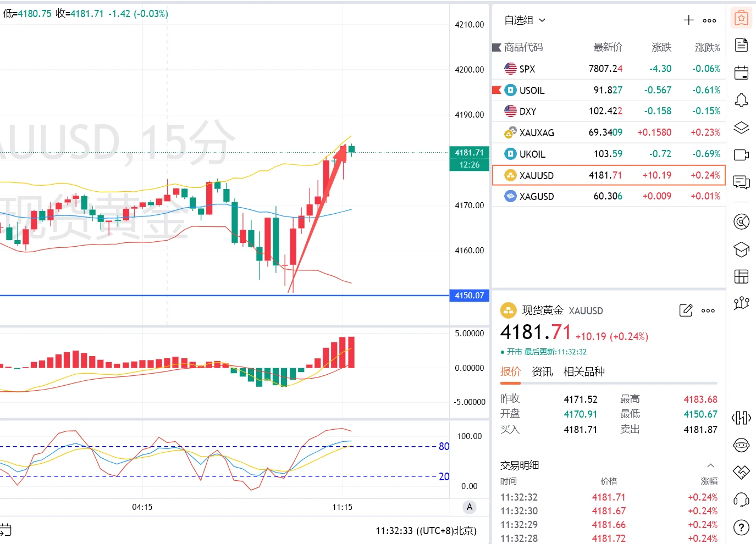Click the timezone clock (UTC+8)北京 label
The image size is (756, 544).
426,531
